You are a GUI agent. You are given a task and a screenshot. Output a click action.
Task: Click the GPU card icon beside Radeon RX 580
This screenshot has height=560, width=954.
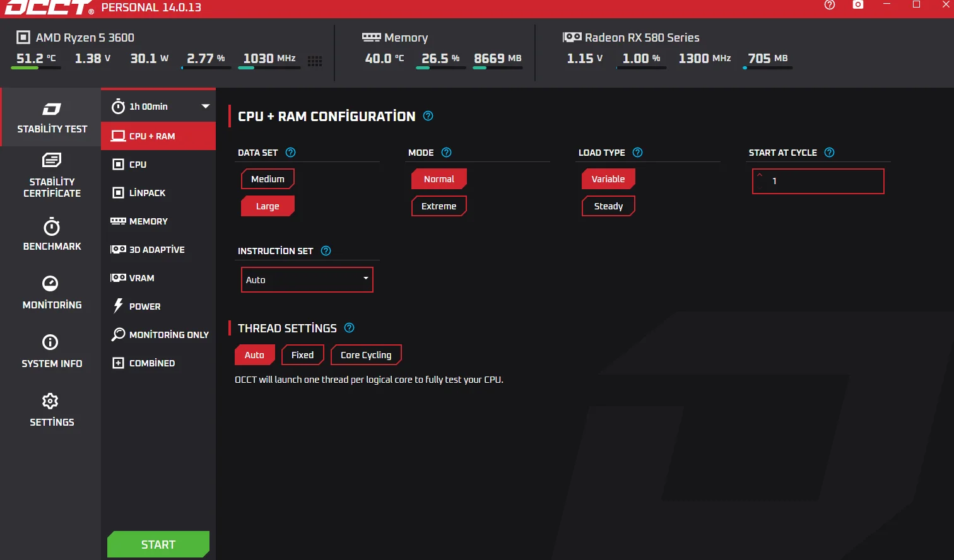coord(572,37)
